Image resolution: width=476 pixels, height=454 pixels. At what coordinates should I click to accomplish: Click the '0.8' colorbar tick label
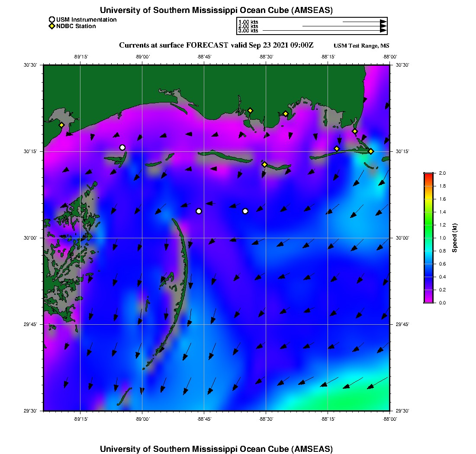tap(442, 251)
